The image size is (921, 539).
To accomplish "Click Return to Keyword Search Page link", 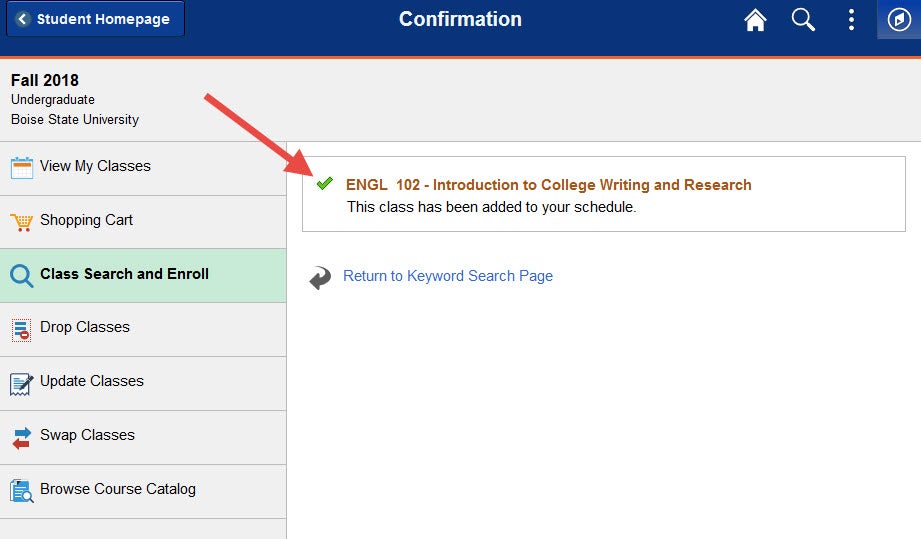I will click(x=448, y=276).
